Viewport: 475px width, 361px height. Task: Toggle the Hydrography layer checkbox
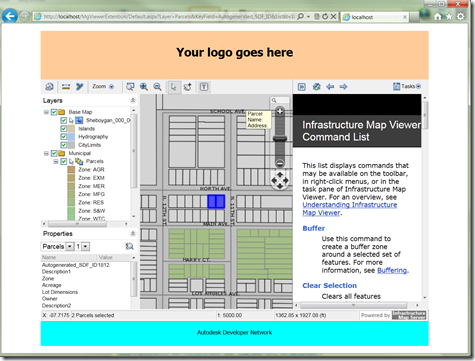click(x=63, y=137)
